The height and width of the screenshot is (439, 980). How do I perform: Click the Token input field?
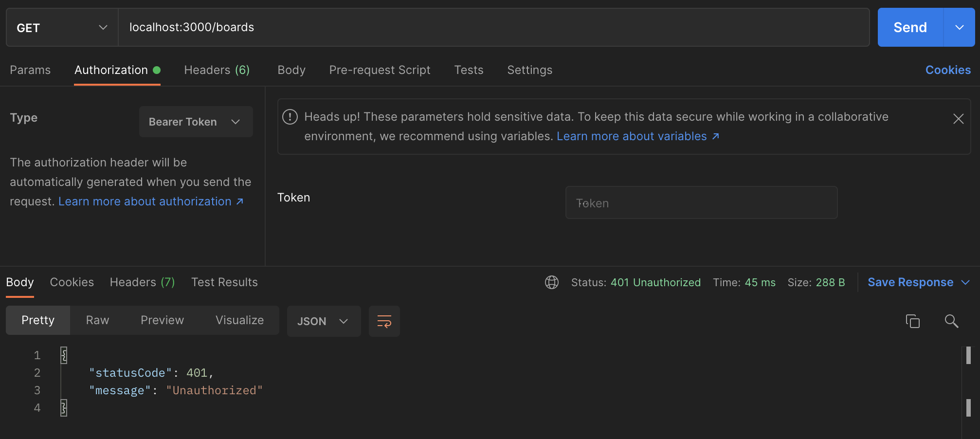701,202
